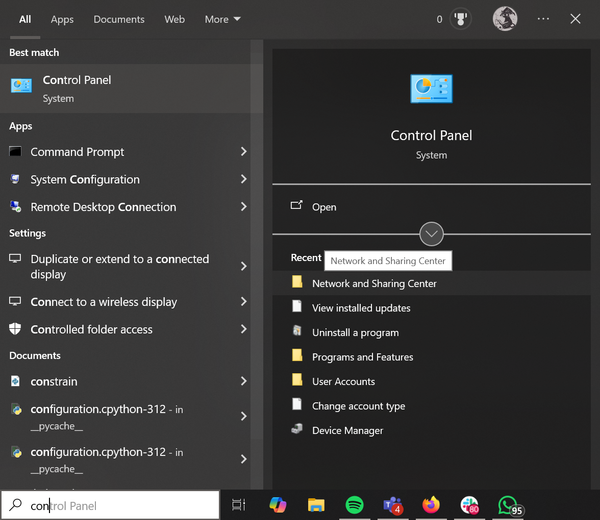Switch to the Web search tab

click(x=174, y=19)
